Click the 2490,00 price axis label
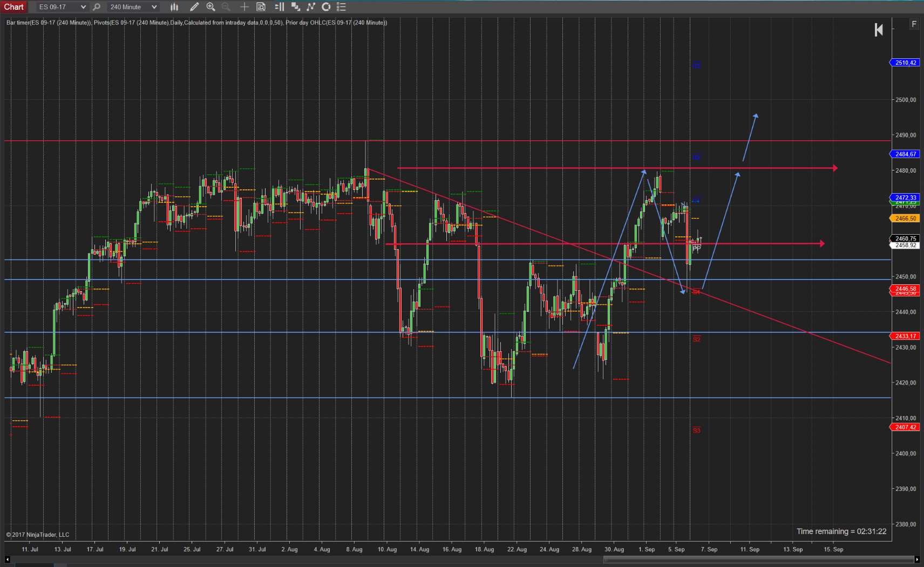 [906, 135]
